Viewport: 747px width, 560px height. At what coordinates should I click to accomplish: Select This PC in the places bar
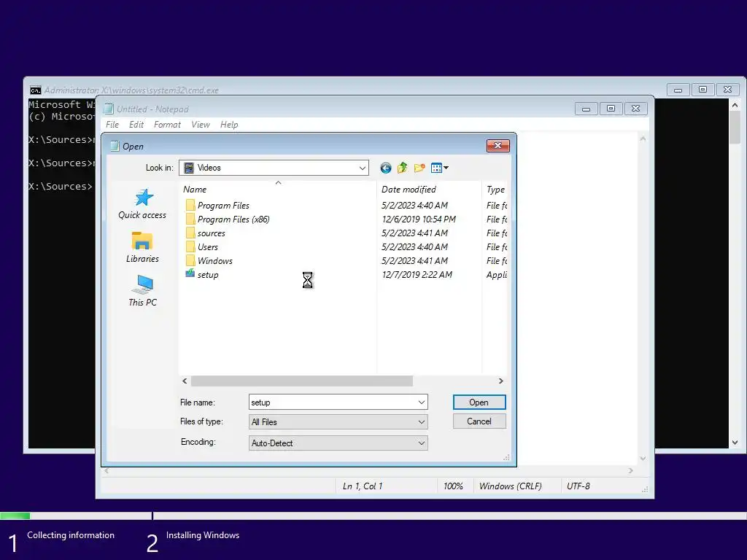point(142,291)
